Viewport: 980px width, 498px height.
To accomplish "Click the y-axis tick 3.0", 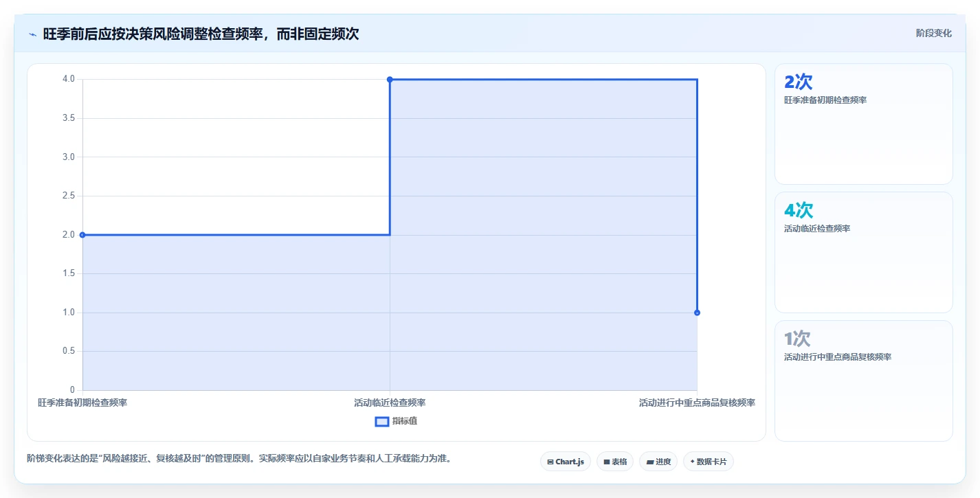I will pyautogui.click(x=69, y=157).
